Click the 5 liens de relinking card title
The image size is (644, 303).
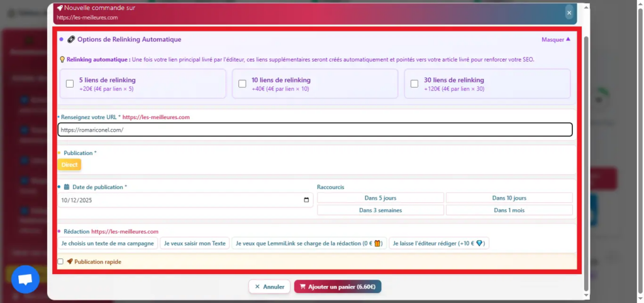107,80
